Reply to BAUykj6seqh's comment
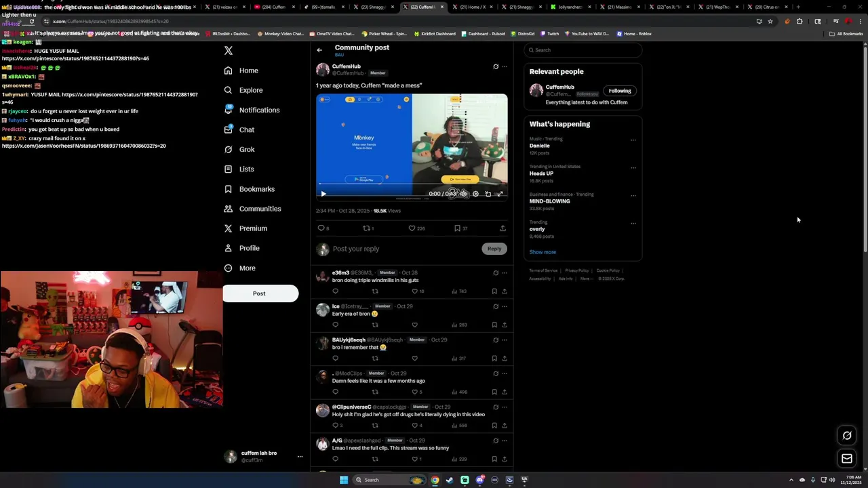Screen dimensions: 868x488 point(335,359)
